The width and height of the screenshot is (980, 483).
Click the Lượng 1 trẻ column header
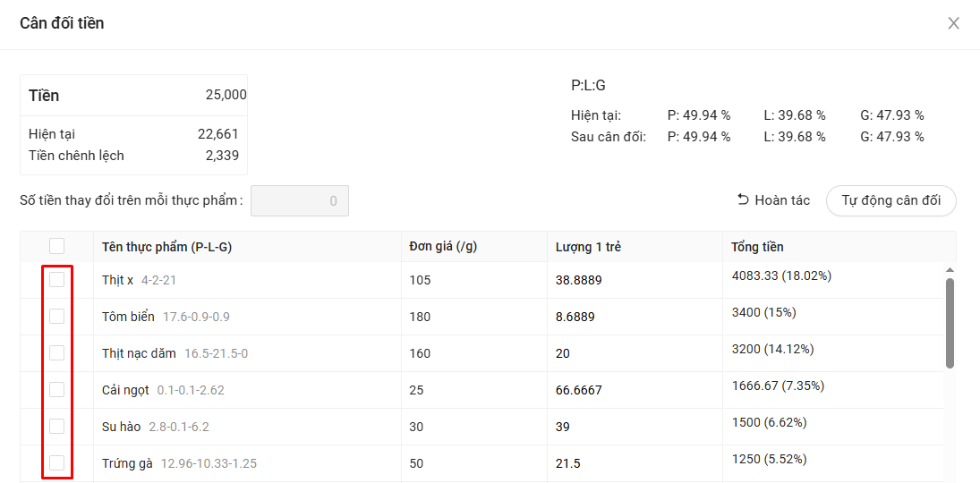(x=588, y=247)
